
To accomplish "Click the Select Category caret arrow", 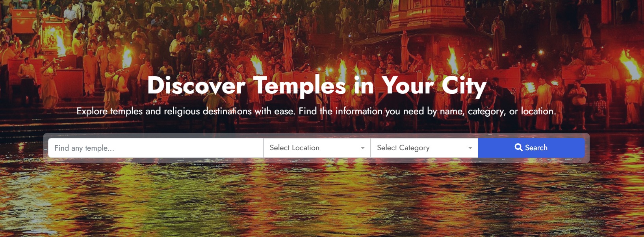I will coord(470,148).
